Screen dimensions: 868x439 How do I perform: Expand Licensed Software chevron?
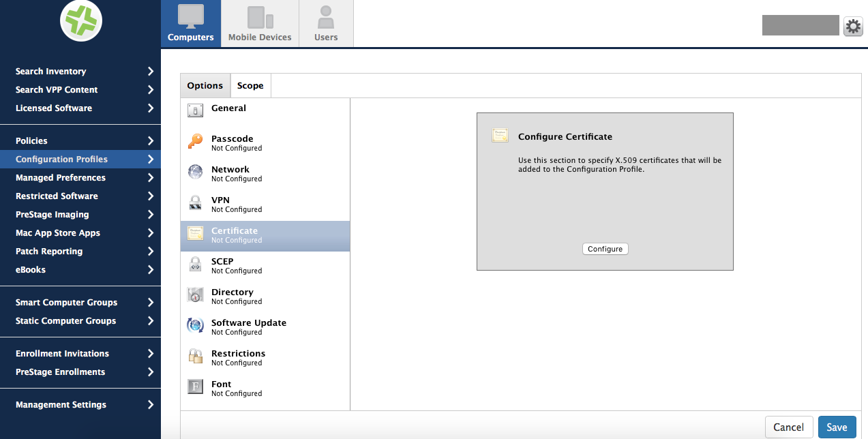151,108
